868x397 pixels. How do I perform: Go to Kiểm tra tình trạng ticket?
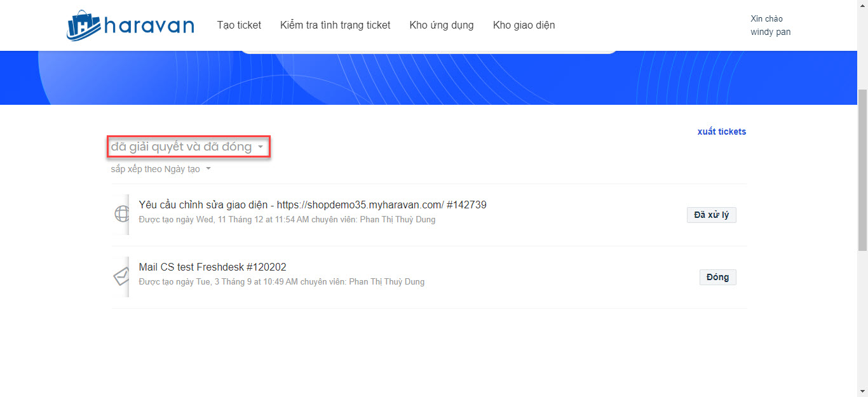click(x=336, y=25)
